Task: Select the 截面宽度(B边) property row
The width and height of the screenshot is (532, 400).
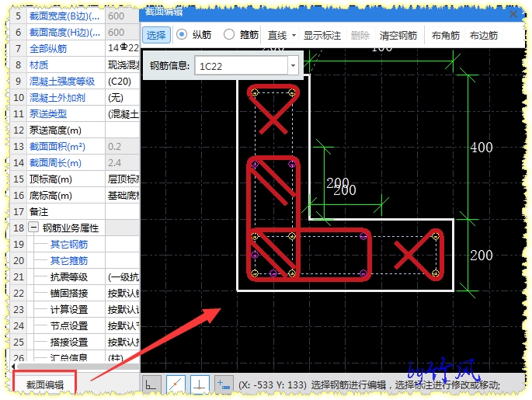Action: pyautogui.click(x=75, y=16)
